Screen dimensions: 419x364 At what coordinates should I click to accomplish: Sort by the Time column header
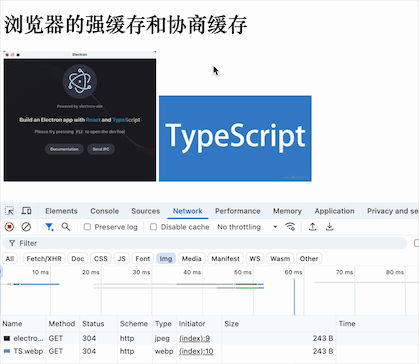pos(377,324)
